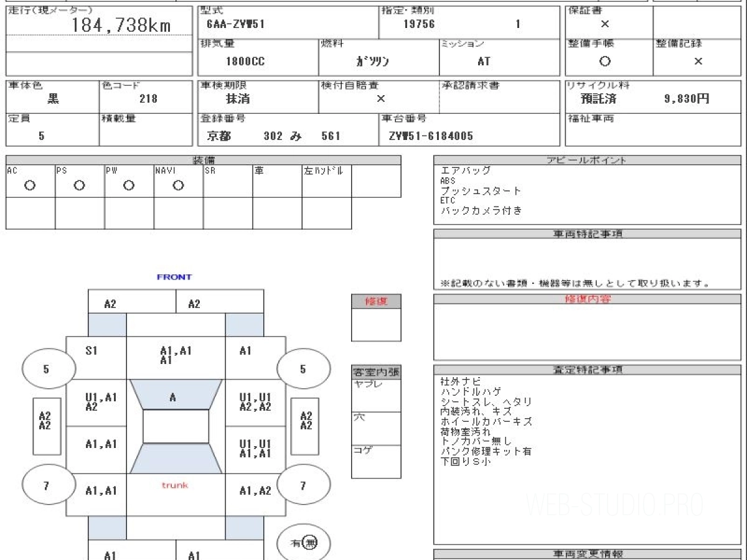Image resolution: width=747 pixels, height=560 pixels.
Task: Click the シートスレ、ヘタリ note
Action: pyautogui.click(x=486, y=401)
